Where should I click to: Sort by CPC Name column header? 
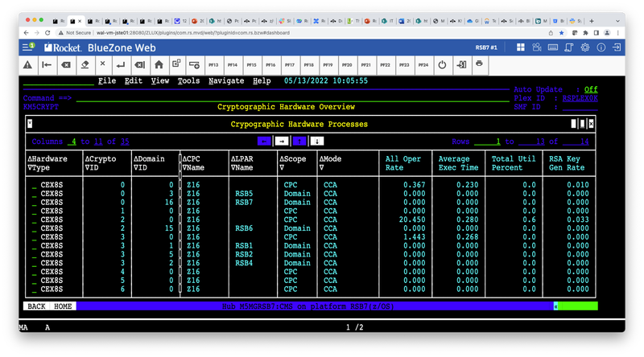(193, 163)
